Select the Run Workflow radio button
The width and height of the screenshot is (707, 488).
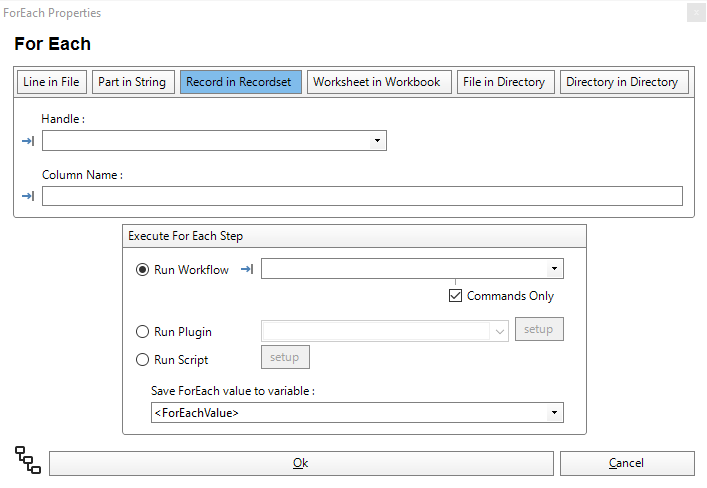[x=143, y=270]
